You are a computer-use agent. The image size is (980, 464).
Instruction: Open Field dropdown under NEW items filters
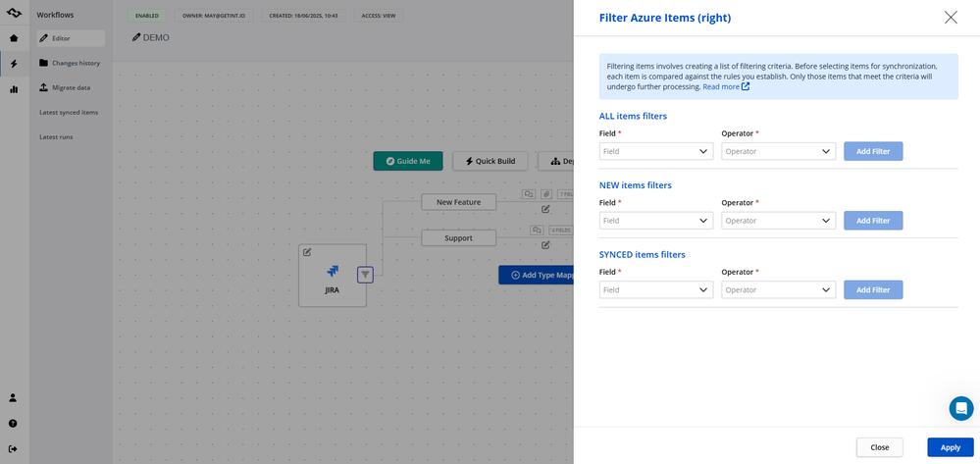pyautogui.click(x=656, y=221)
